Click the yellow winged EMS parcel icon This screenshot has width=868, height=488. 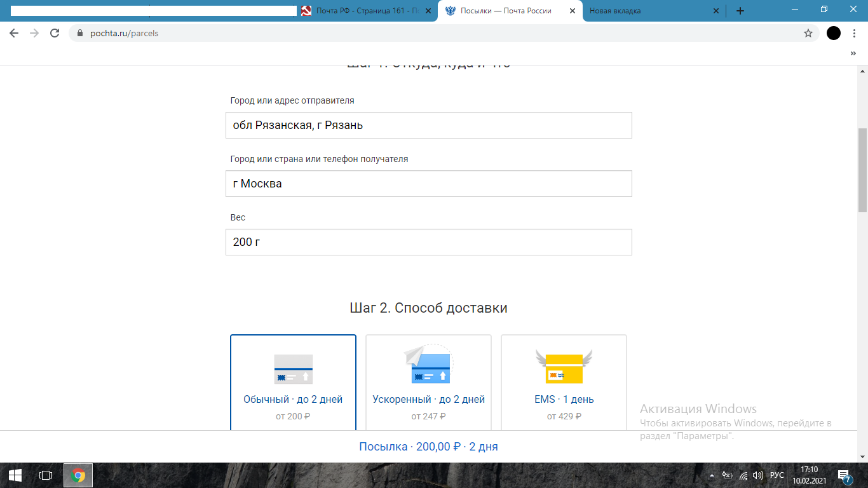pyautogui.click(x=564, y=367)
